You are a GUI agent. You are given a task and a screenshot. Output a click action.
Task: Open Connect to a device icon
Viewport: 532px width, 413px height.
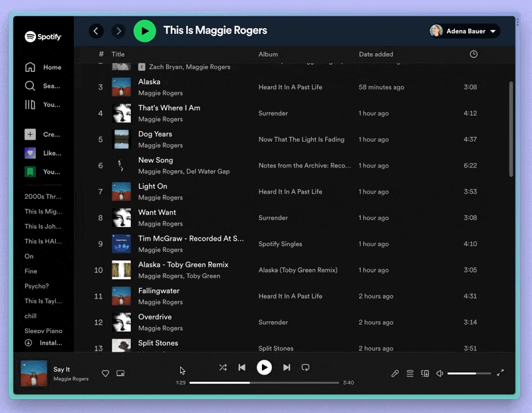[425, 374]
